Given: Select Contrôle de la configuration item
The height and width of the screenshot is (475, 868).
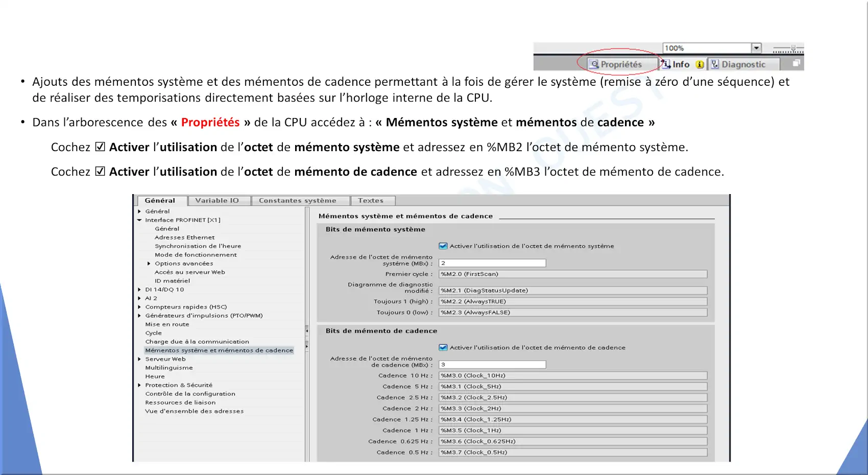Looking at the screenshot, I should [190, 394].
